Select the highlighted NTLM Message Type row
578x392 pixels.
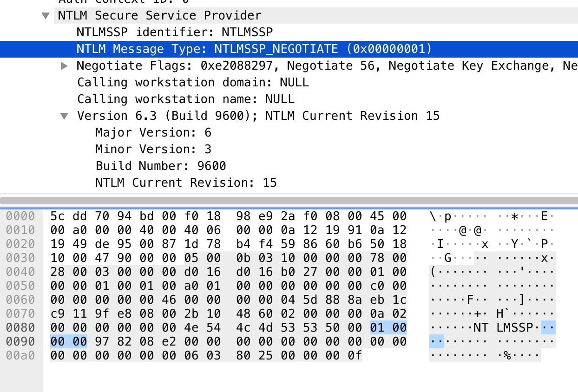254,49
